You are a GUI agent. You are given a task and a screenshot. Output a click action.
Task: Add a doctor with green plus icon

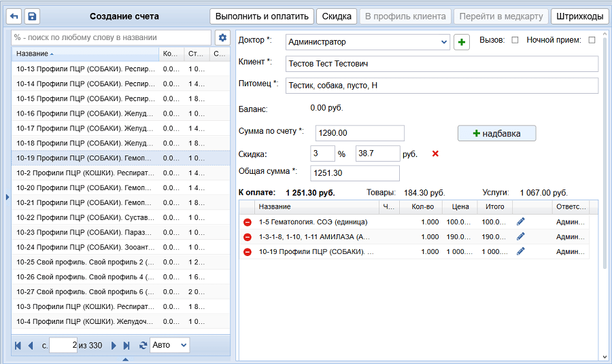coord(462,42)
